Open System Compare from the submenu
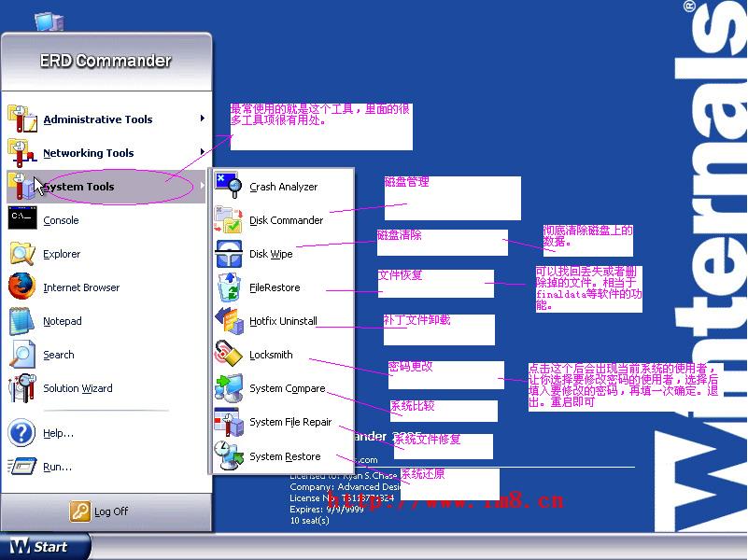This screenshot has width=748, height=560. click(x=283, y=388)
